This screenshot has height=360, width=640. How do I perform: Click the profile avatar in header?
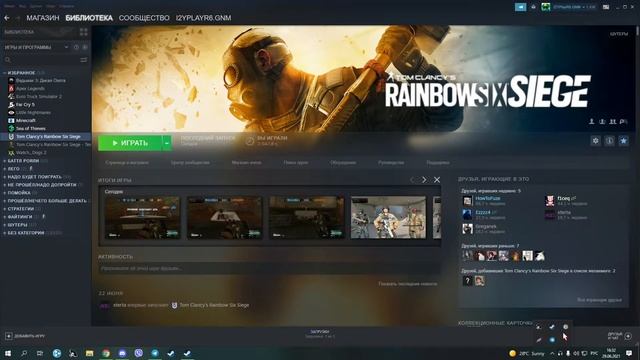546,7
